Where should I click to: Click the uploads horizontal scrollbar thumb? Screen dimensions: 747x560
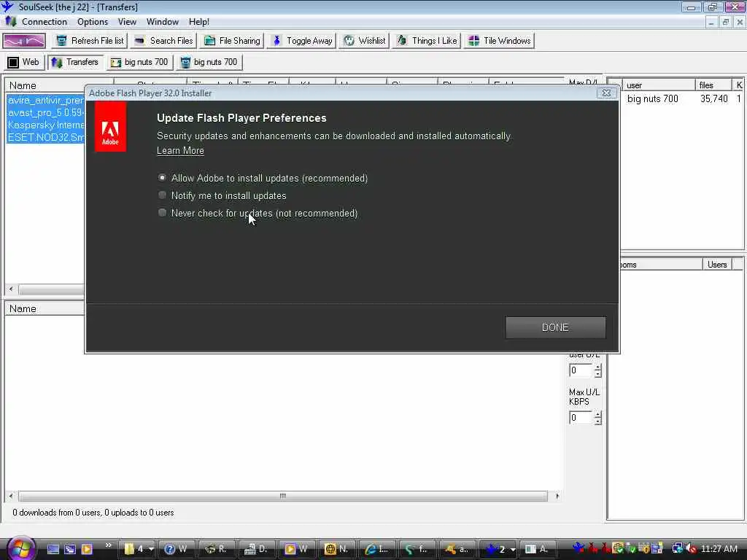(x=283, y=496)
